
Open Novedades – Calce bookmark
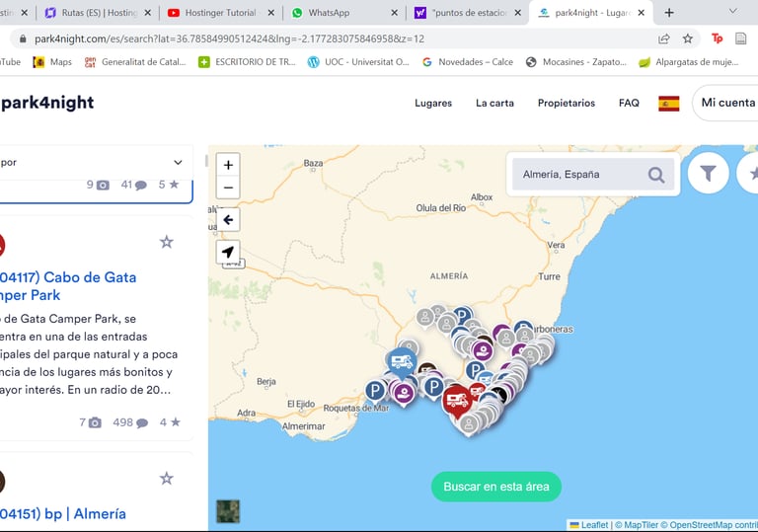tap(468, 62)
